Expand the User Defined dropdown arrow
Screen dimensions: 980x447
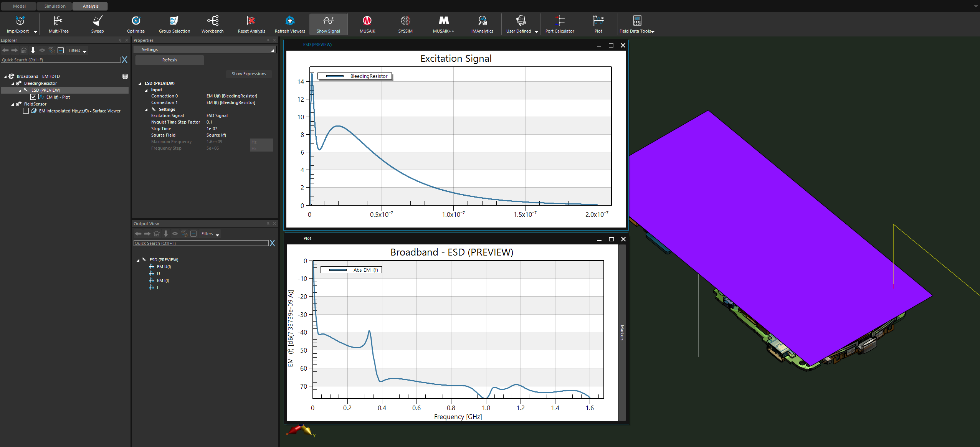(536, 32)
